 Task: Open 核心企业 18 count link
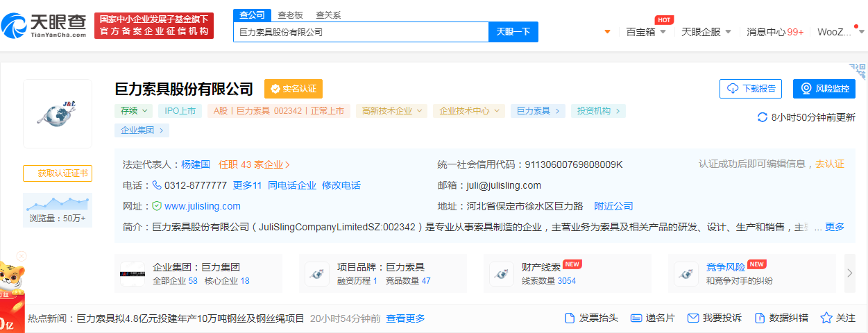tap(227, 281)
